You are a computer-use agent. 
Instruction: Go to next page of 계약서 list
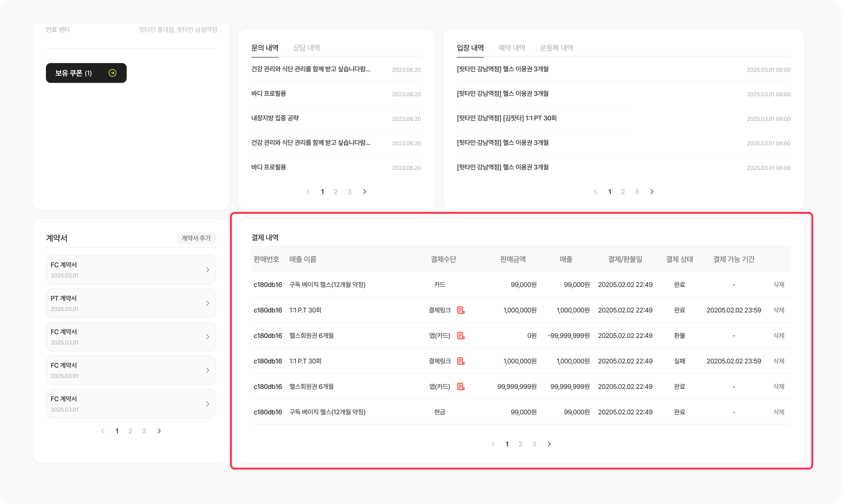pyautogui.click(x=159, y=431)
